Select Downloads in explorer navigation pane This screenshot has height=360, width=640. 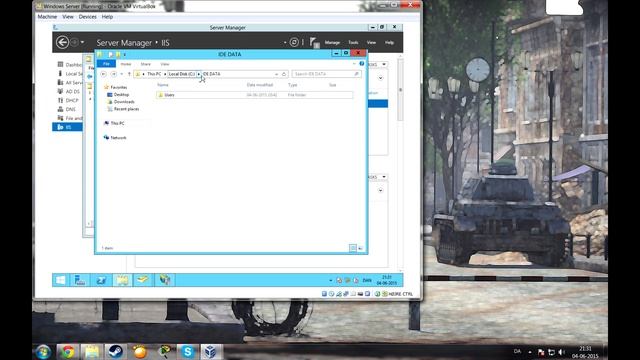coord(121,102)
